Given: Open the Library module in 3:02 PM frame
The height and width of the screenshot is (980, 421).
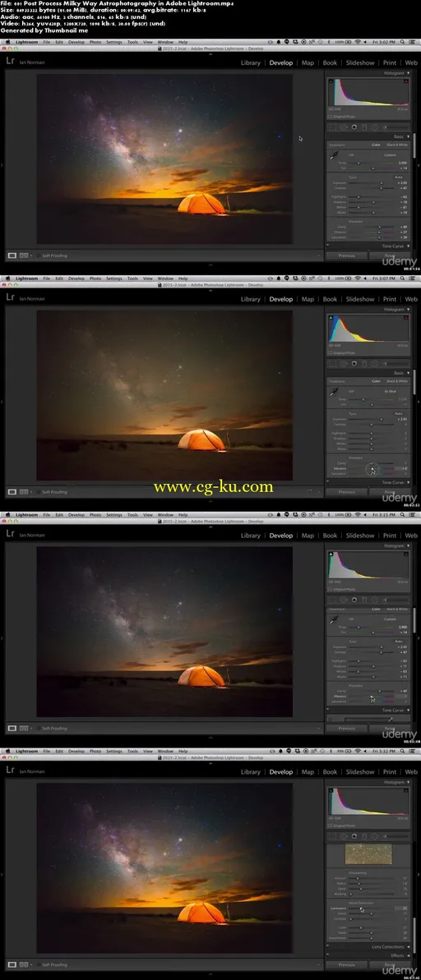Looking at the screenshot, I should [250, 62].
